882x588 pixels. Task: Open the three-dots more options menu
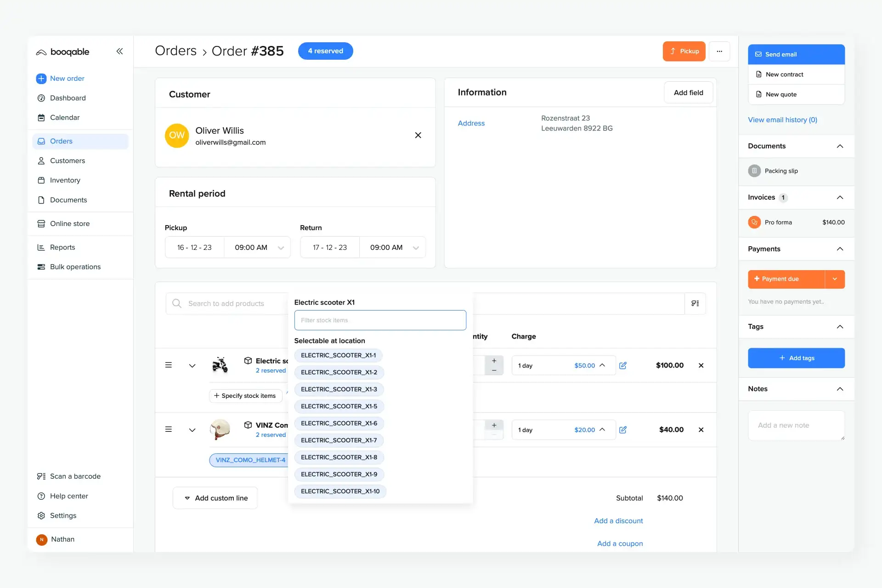point(719,51)
